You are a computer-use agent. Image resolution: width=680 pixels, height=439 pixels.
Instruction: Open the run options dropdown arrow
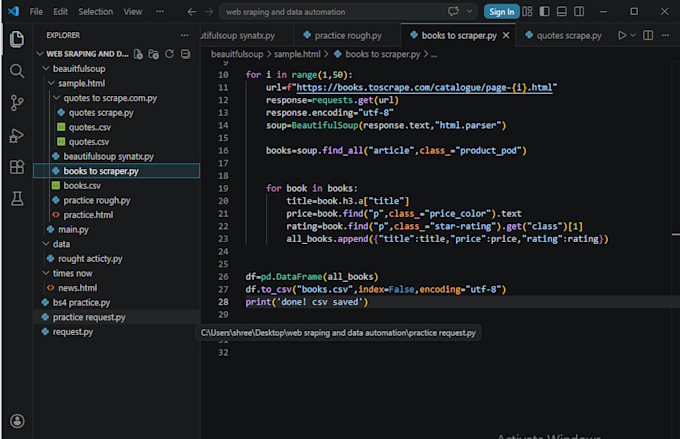pyautogui.click(x=633, y=35)
